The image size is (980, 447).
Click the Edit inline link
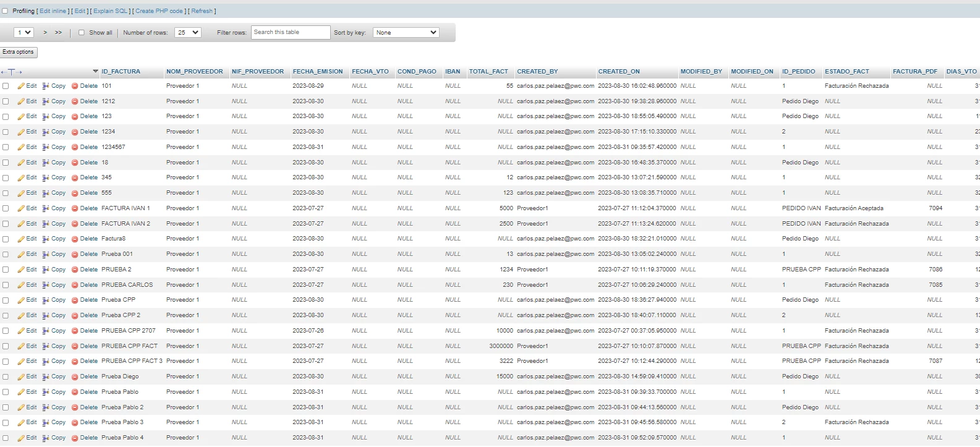click(53, 11)
